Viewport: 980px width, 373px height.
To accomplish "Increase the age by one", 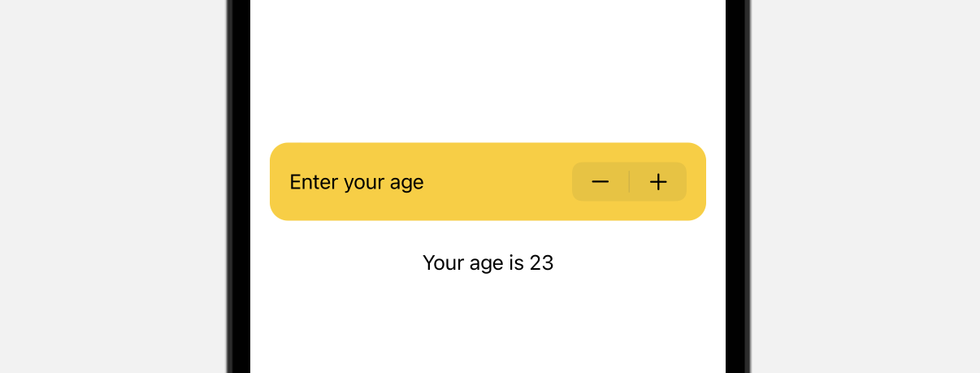I will pos(658,182).
